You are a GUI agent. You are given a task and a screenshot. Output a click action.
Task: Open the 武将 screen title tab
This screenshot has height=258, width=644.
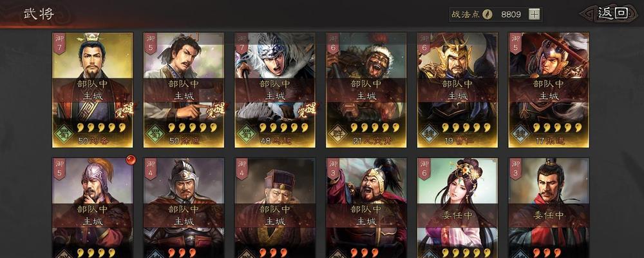point(39,14)
